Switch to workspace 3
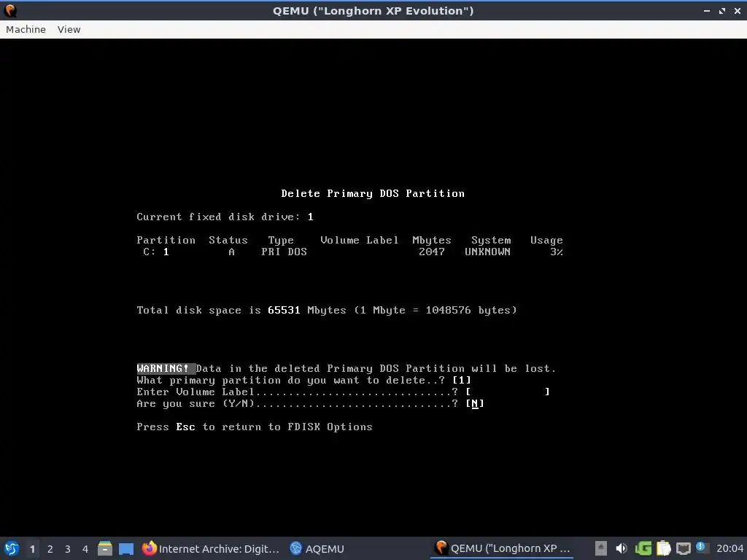 click(x=68, y=549)
